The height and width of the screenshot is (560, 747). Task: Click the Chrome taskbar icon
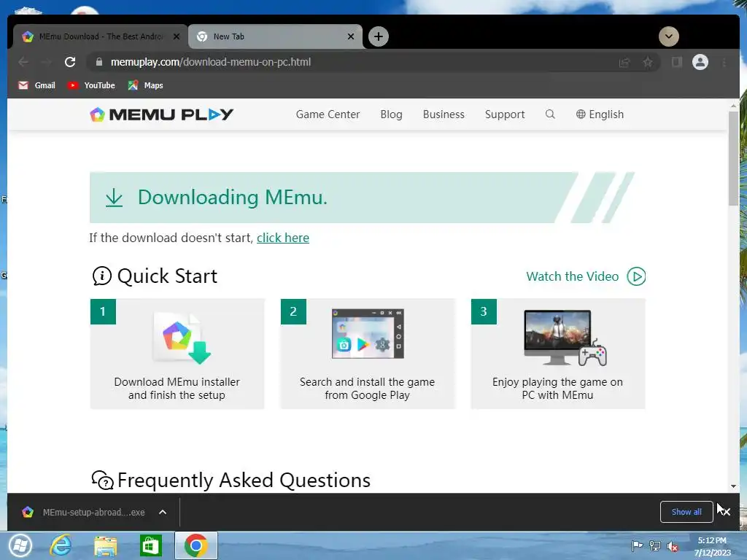point(196,545)
